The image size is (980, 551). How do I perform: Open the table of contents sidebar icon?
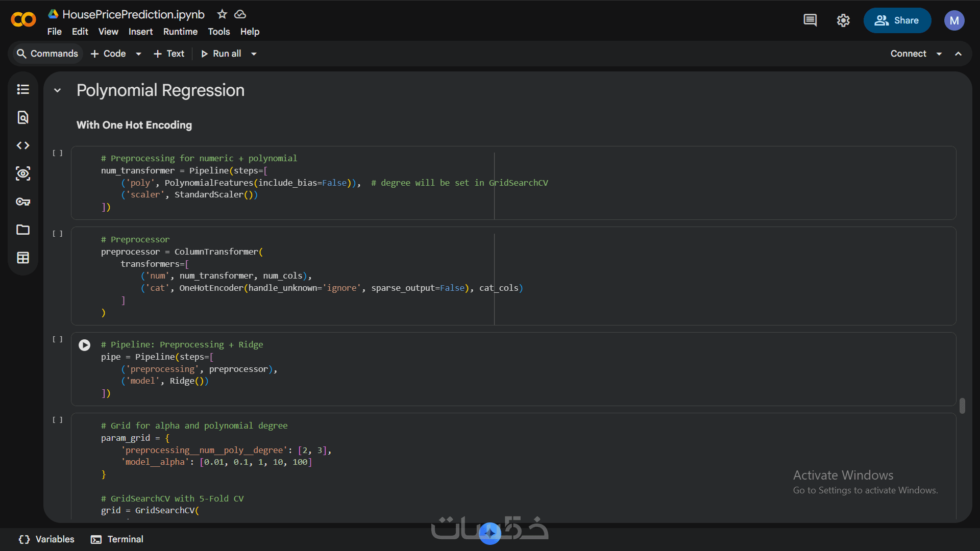click(x=23, y=89)
